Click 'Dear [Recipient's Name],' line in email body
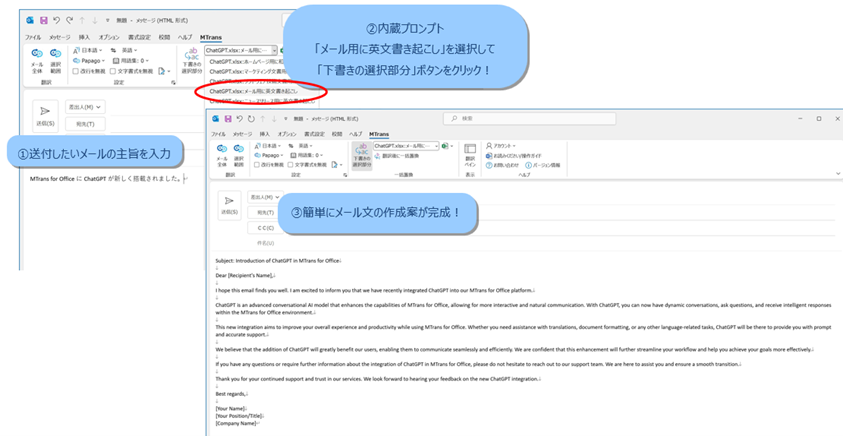Image resolution: width=843 pixels, height=436 pixels. [x=246, y=276]
